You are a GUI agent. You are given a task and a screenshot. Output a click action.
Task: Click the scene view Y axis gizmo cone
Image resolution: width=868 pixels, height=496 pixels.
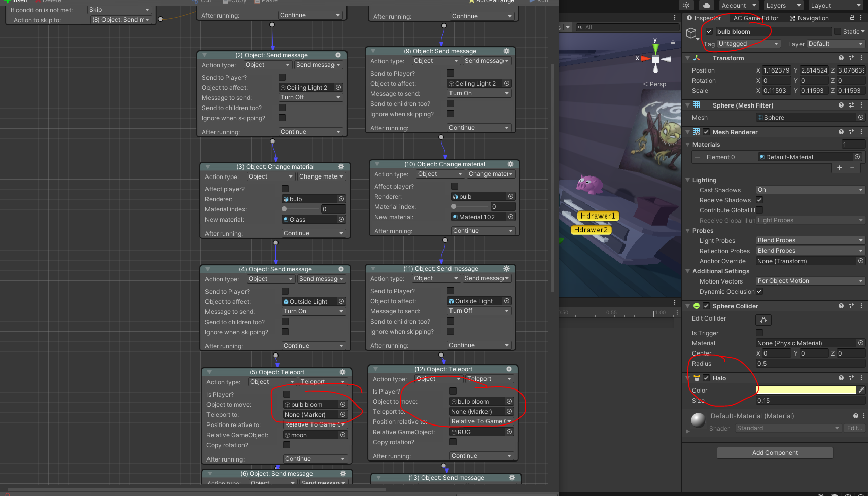655,48
